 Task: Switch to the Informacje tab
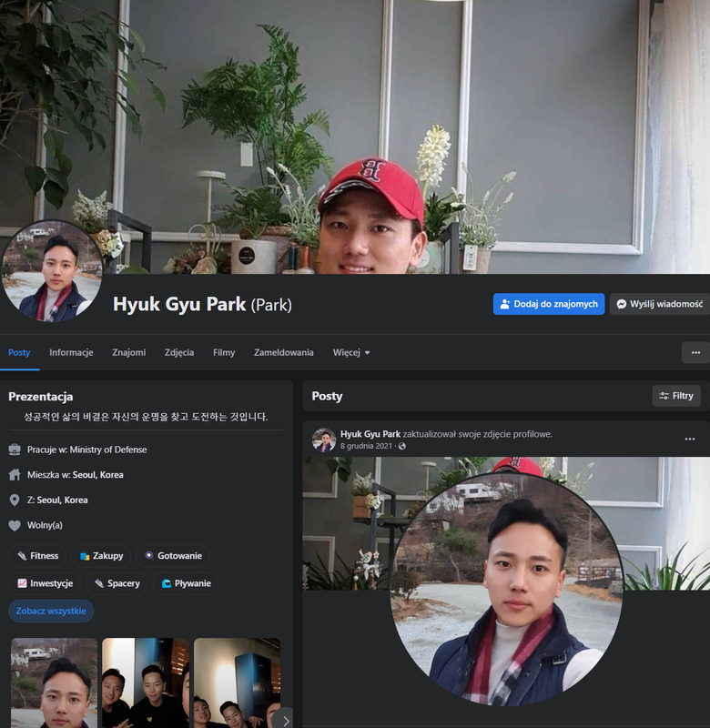(x=71, y=352)
